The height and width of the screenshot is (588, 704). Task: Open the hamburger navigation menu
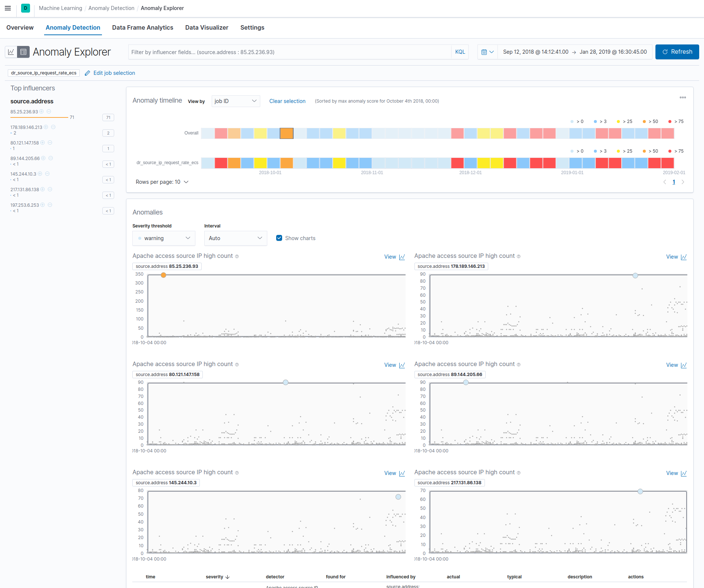tap(8, 8)
